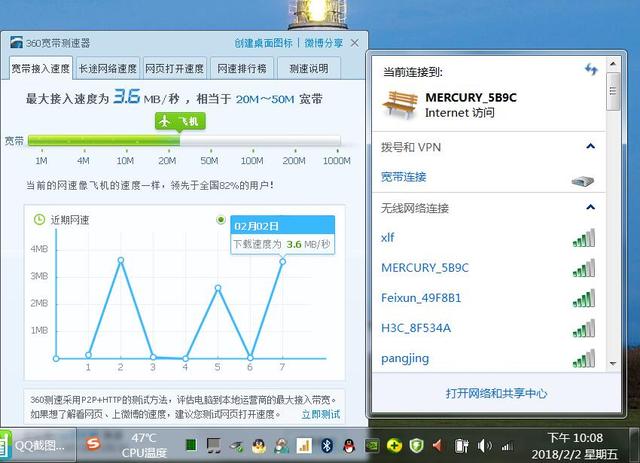Collapse the 无线网络连接 section

590,207
